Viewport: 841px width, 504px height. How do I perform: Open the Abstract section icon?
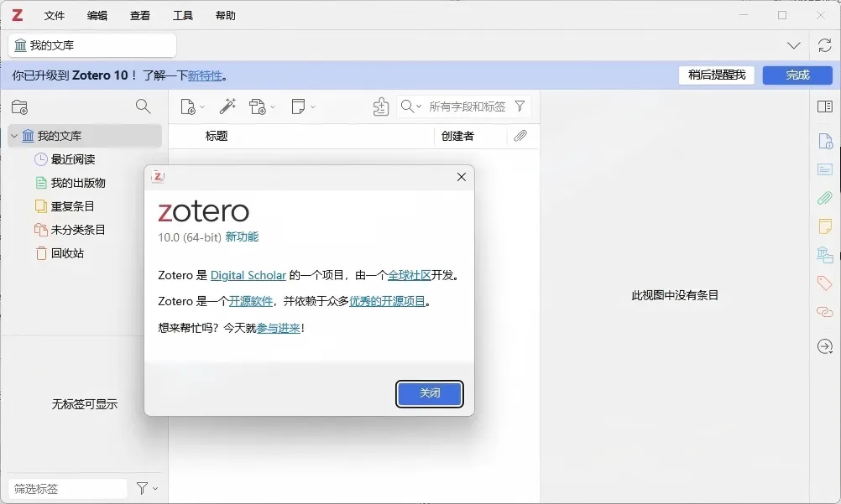825,169
